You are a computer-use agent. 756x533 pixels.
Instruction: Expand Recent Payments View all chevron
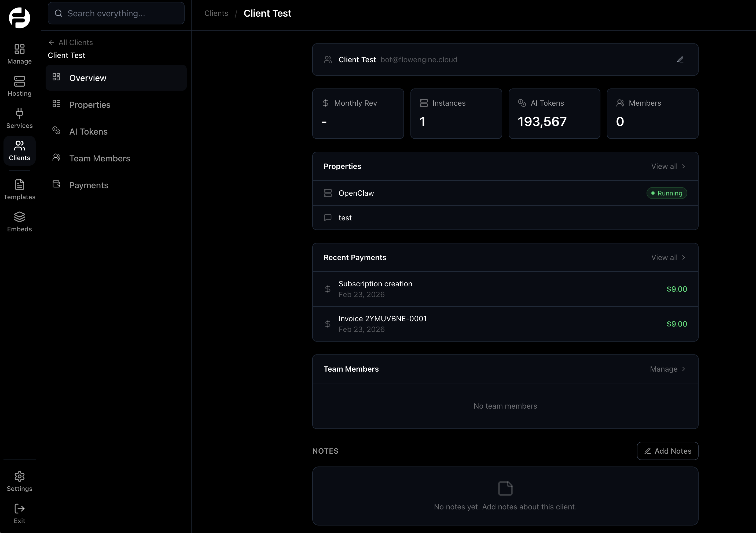pos(684,258)
